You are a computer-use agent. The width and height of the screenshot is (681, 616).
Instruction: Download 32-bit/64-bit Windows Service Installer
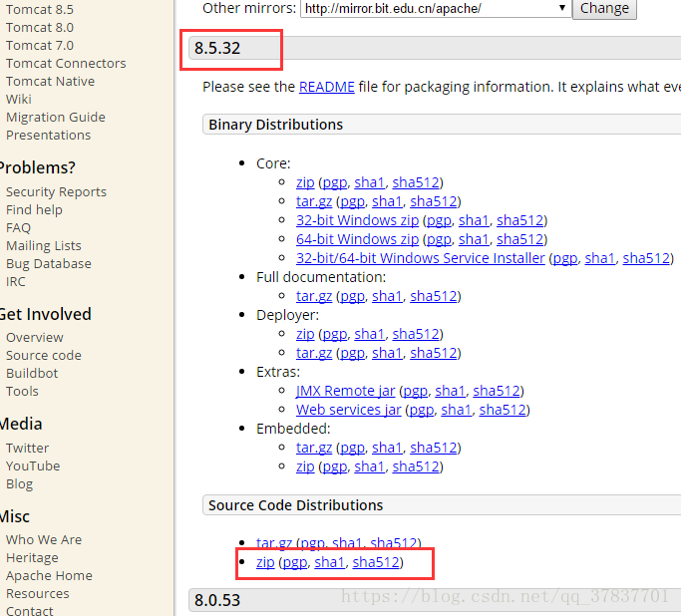click(x=421, y=258)
